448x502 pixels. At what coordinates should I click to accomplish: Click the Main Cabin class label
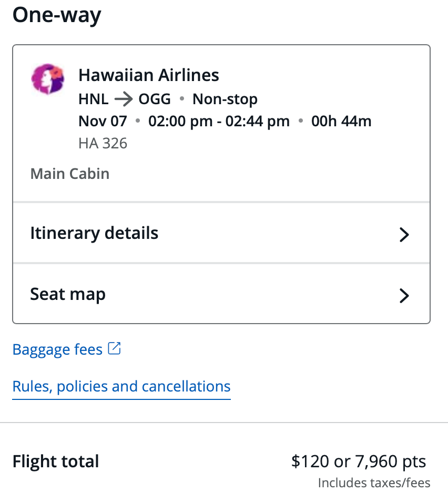(x=70, y=174)
